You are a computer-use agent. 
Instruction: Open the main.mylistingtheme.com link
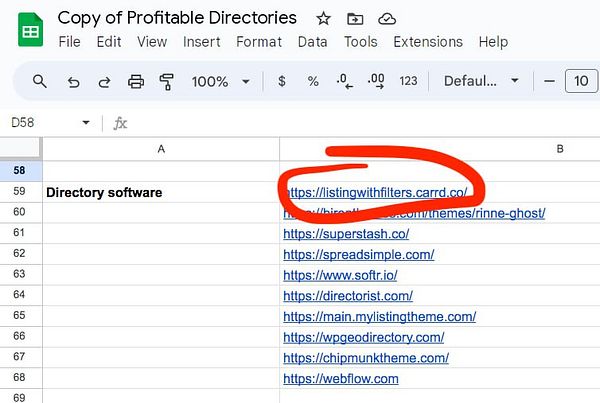[380, 317]
